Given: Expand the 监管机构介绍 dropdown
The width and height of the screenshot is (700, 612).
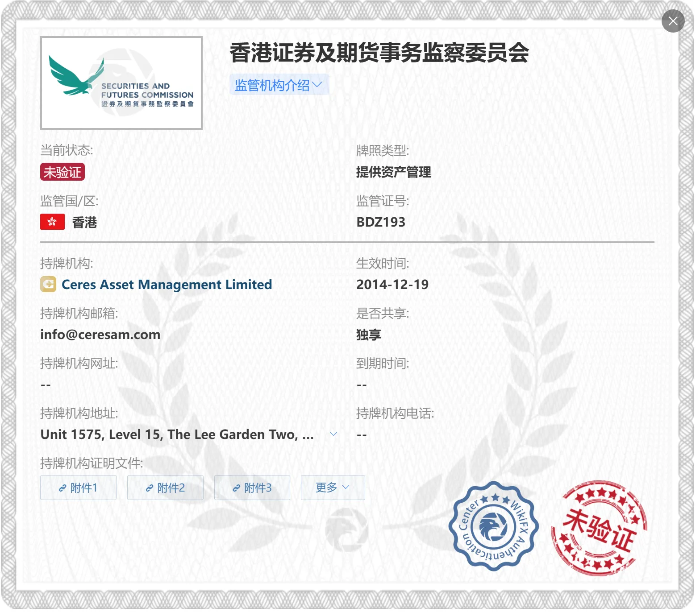Looking at the screenshot, I should click(279, 85).
